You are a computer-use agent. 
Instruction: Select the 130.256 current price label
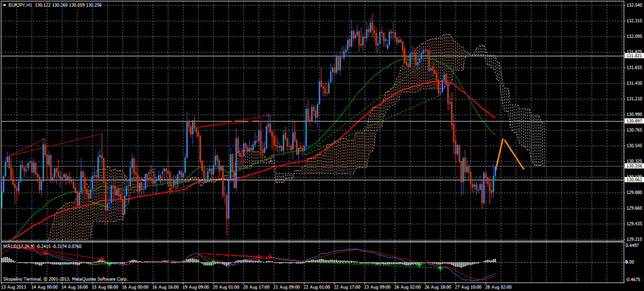pyautogui.click(x=633, y=166)
